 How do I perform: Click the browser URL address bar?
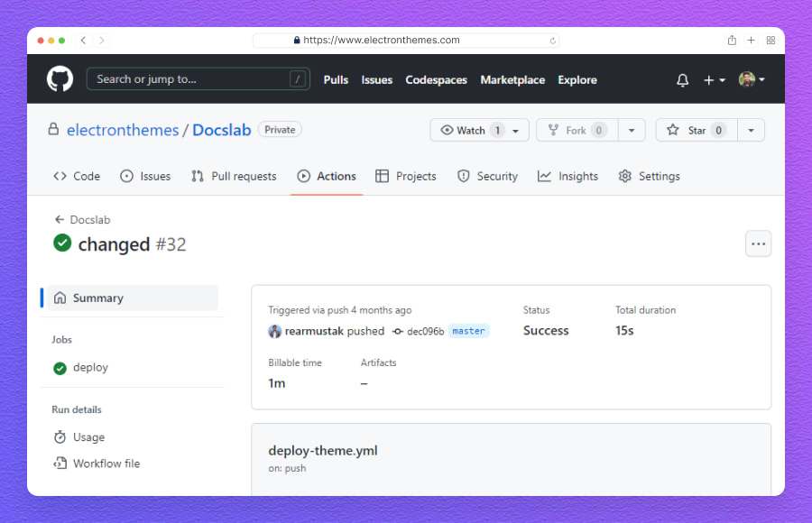pyautogui.click(x=405, y=41)
